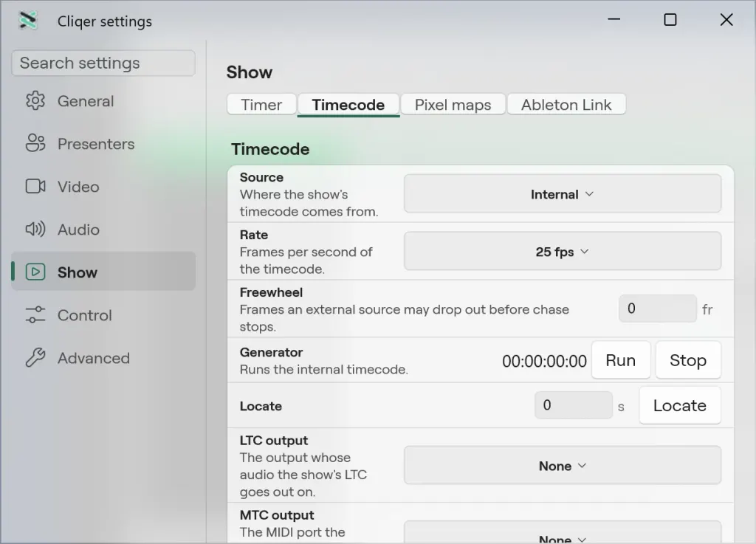Click the Generator setting label

(271, 352)
